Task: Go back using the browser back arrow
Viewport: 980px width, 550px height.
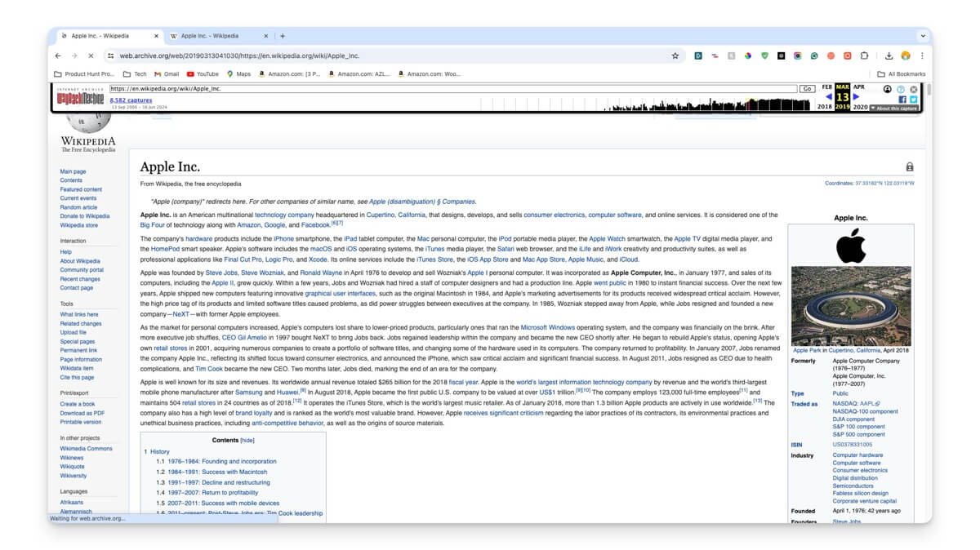Action: click(x=58, y=55)
